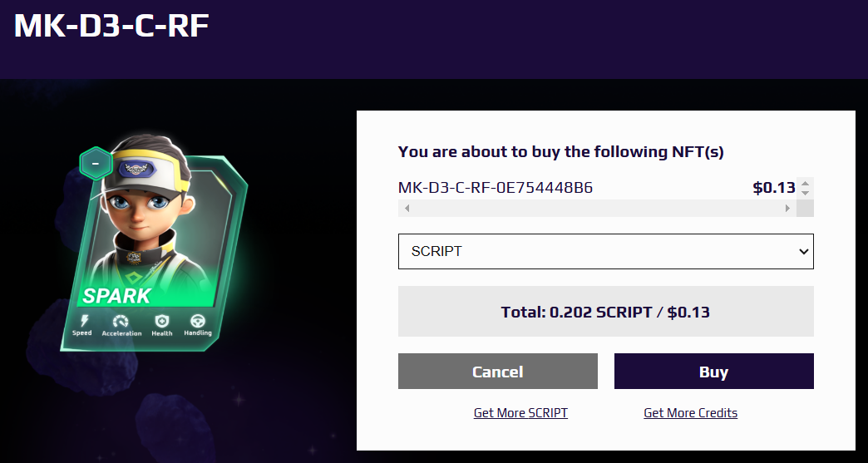This screenshot has height=463, width=868.
Task: Click the hexagon minus badge on card
Action: coord(96,164)
